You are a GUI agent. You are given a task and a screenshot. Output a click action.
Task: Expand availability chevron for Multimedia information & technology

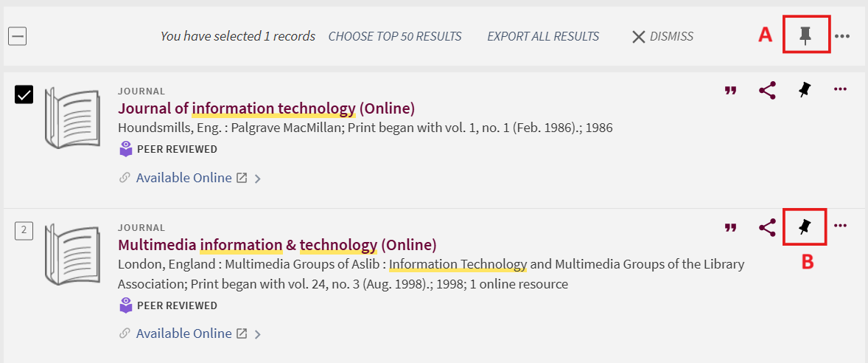tap(257, 334)
